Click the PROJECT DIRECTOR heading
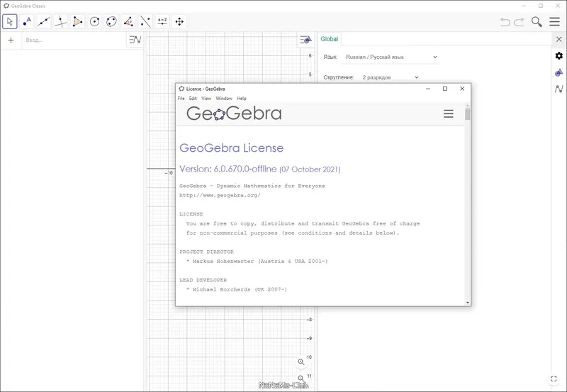The image size is (567, 392). click(206, 252)
